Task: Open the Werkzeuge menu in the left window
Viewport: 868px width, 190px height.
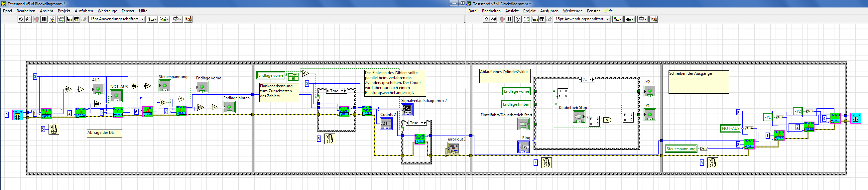Action: point(107,11)
